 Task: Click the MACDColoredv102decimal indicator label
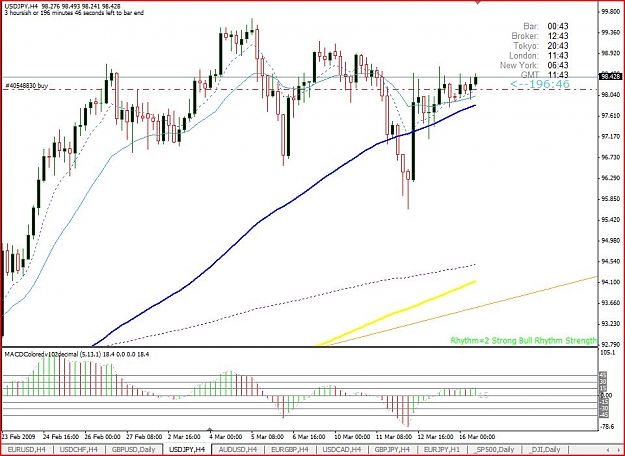pyautogui.click(x=76, y=354)
